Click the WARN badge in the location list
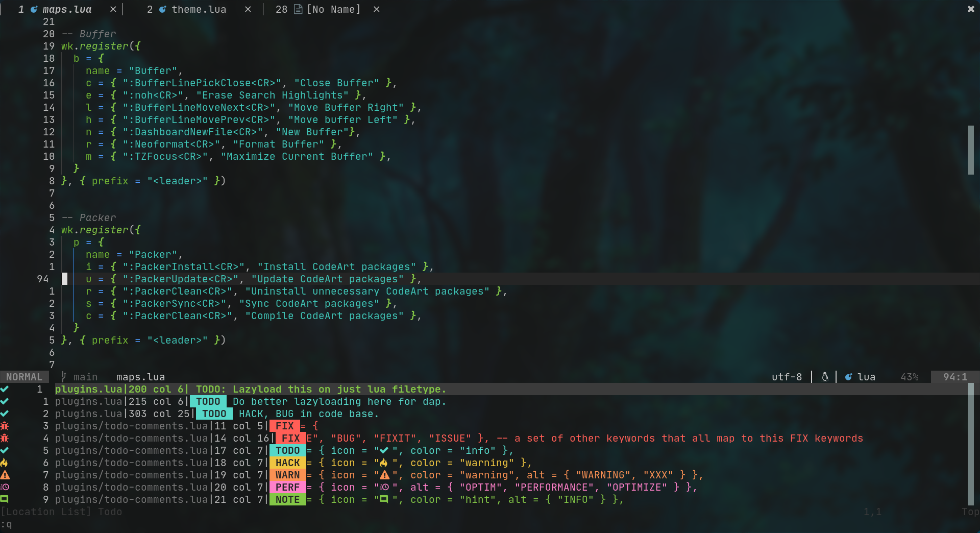The height and width of the screenshot is (533, 980). (287, 475)
